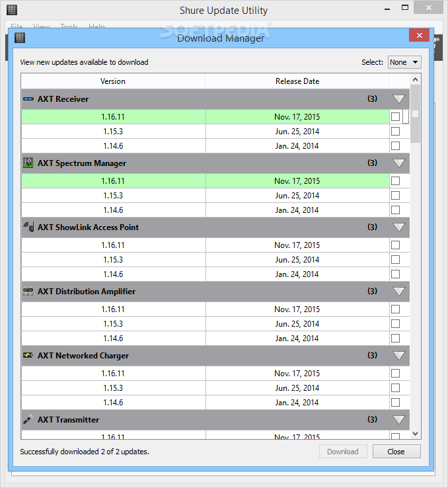Minimize the Shure Update Utility window

point(387,9)
